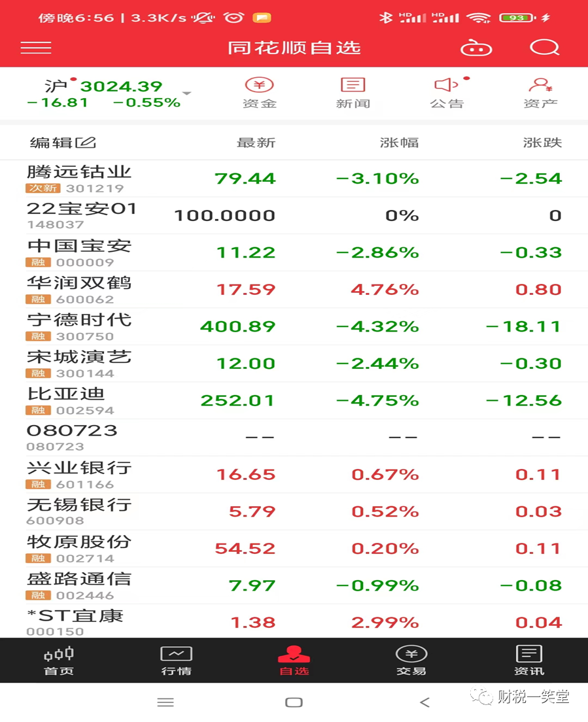Open stock 华润双鹤
Image resolution: width=588 pixels, height=722 pixels.
[294, 290]
